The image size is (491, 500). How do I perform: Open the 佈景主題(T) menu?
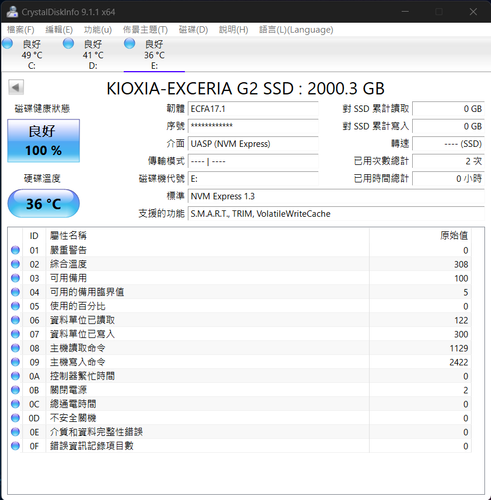click(x=145, y=30)
